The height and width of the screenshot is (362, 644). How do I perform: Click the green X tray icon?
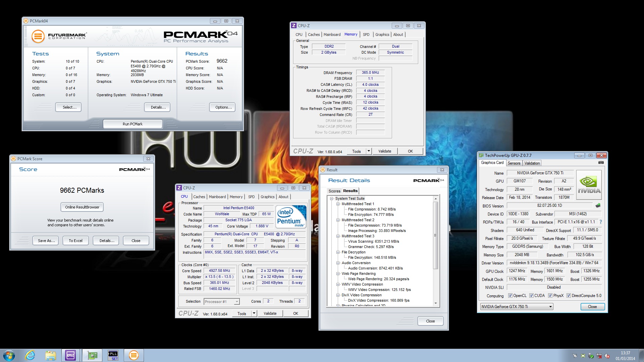click(x=583, y=356)
